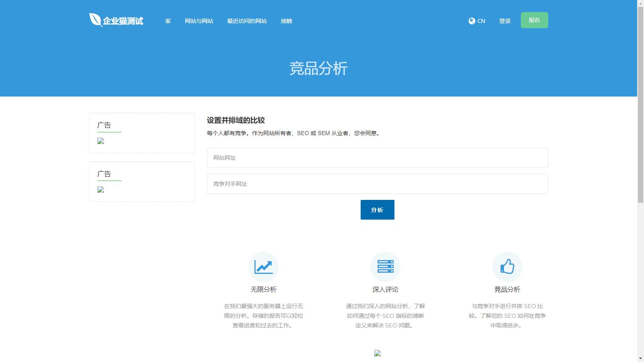Go to 最近访问的网站 page
The height and width of the screenshot is (362, 644).
[247, 21]
